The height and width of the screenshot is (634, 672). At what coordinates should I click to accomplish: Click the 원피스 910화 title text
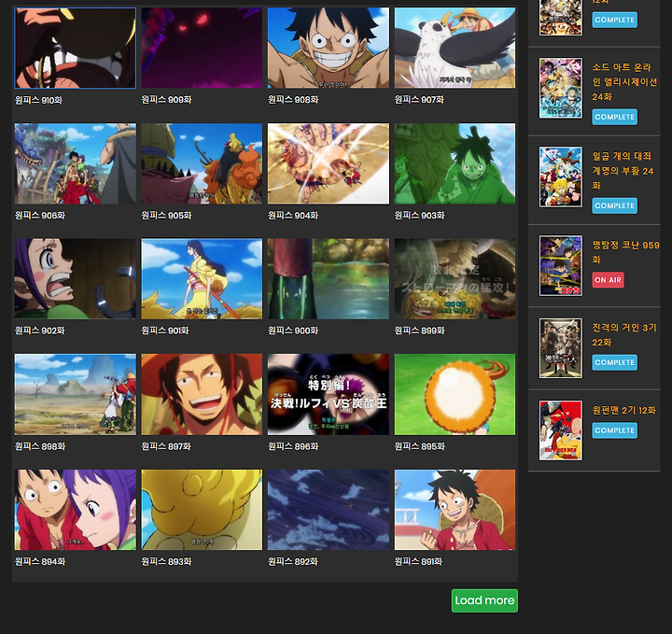coord(38,100)
